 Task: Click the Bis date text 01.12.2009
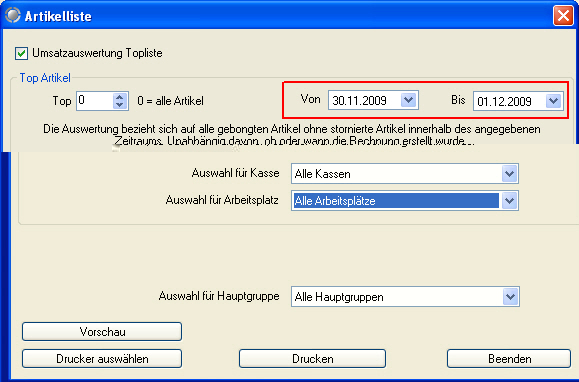tap(504, 101)
